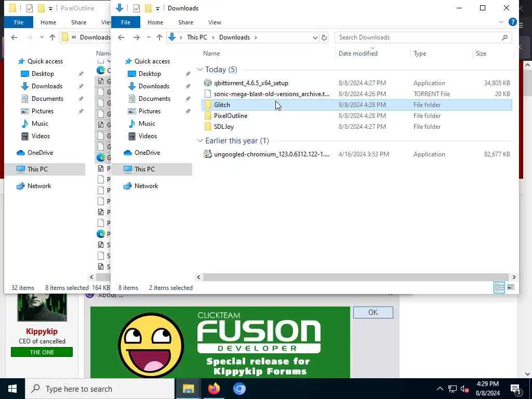The image size is (532, 399).
Task: Open Desktop in PixelOutline window sidebar
Action: pyautogui.click(x=43, y=74)
